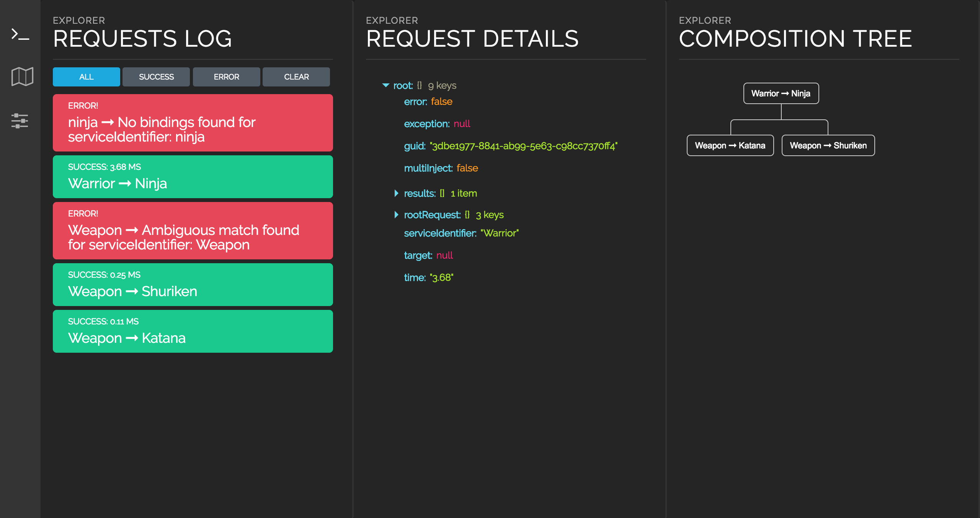Select the ALL filter tab
The height and width of the screenshot is (518, 980).
86,77
